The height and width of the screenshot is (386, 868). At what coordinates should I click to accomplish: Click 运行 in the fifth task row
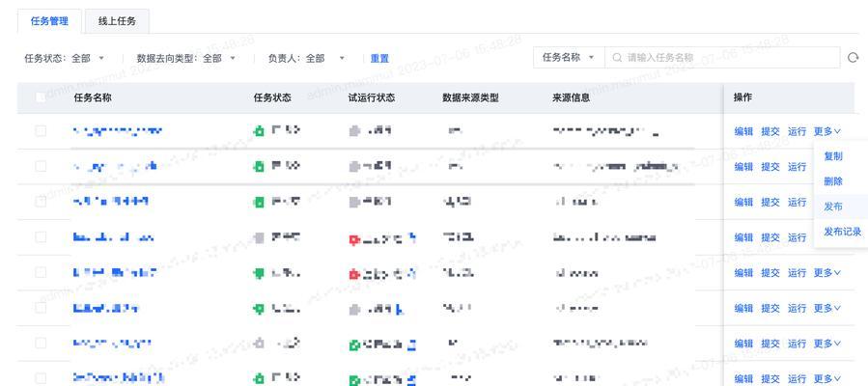coord(797,273)
